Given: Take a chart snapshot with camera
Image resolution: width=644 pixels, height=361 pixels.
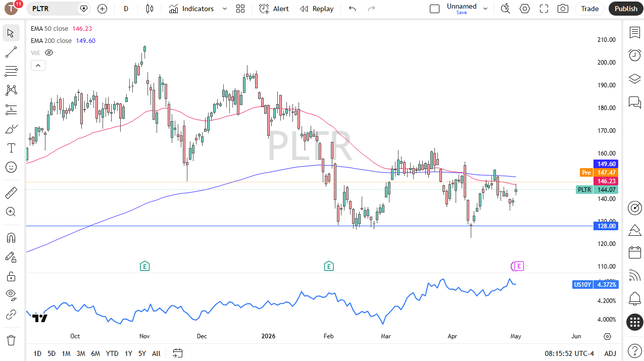Looking at the screenshot, I should (563, 9).
